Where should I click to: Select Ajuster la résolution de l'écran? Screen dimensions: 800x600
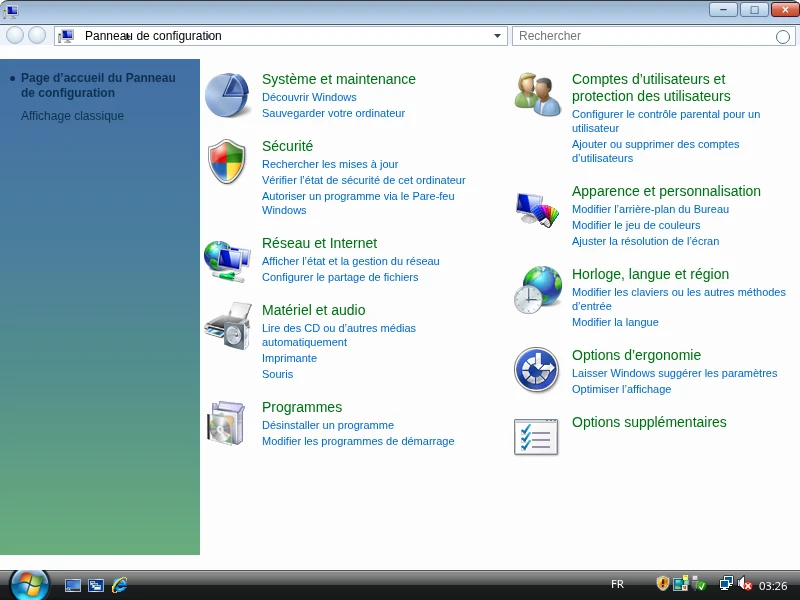(x=645, y=241)
